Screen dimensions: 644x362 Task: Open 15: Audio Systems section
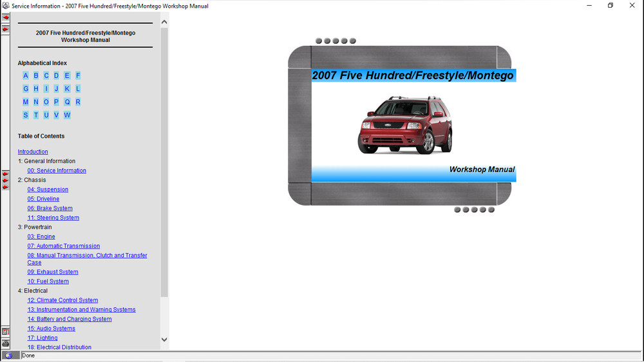[x=52, y=329]
